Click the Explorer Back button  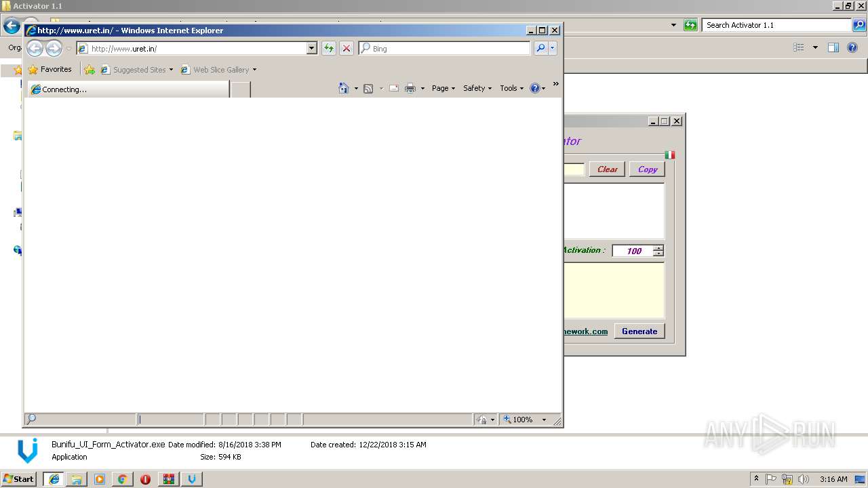click(x=12, y=26)
